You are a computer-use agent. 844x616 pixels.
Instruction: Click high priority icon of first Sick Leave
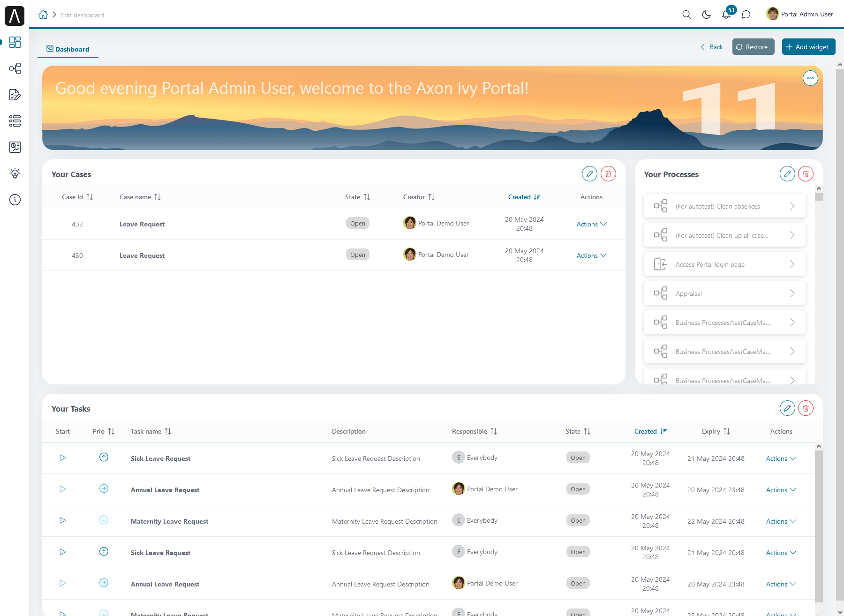104,457
